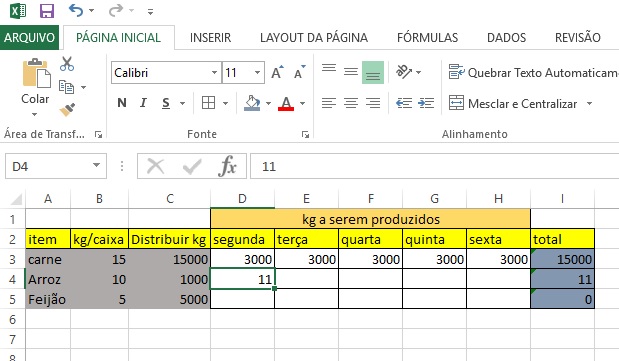
Task: Click the Select All corner triangle
Action: (16, 199)
